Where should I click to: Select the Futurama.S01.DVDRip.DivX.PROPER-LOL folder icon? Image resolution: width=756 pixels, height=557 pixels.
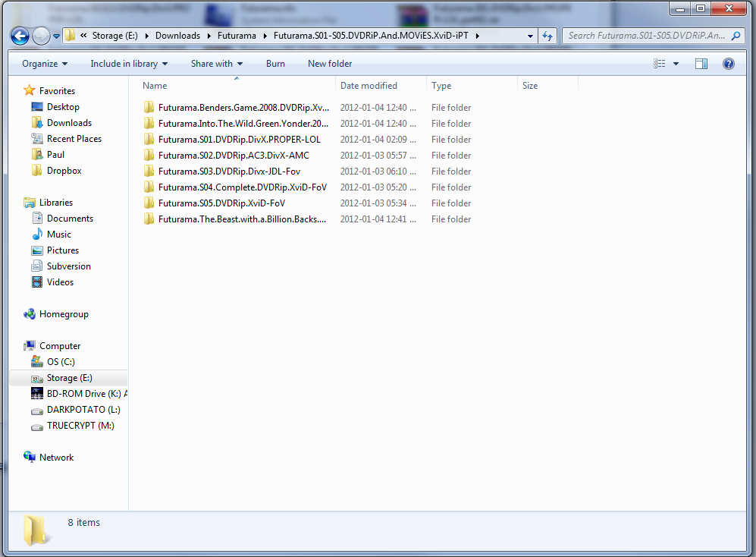(149, 139)
